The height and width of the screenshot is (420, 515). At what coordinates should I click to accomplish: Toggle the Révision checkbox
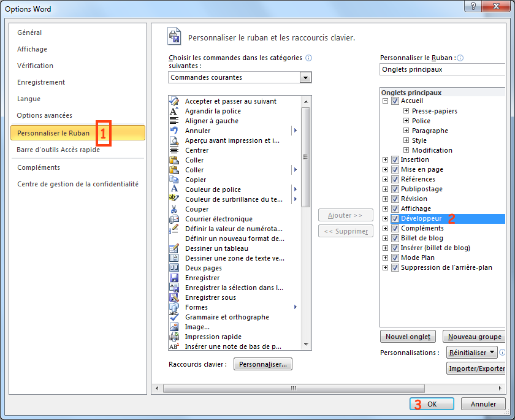395,199
